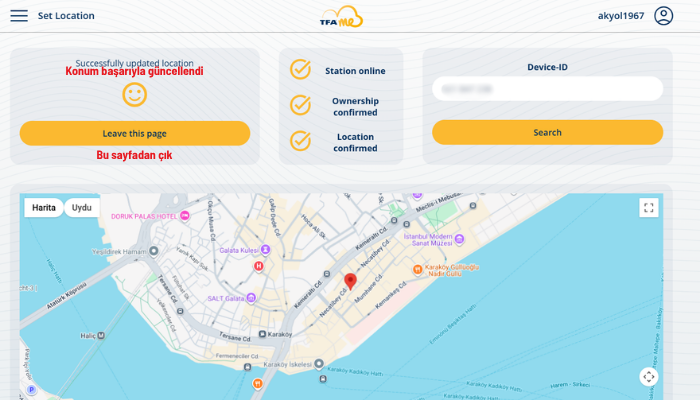Click the red location pin marker
700x400 pixels.
coord(350,281)
